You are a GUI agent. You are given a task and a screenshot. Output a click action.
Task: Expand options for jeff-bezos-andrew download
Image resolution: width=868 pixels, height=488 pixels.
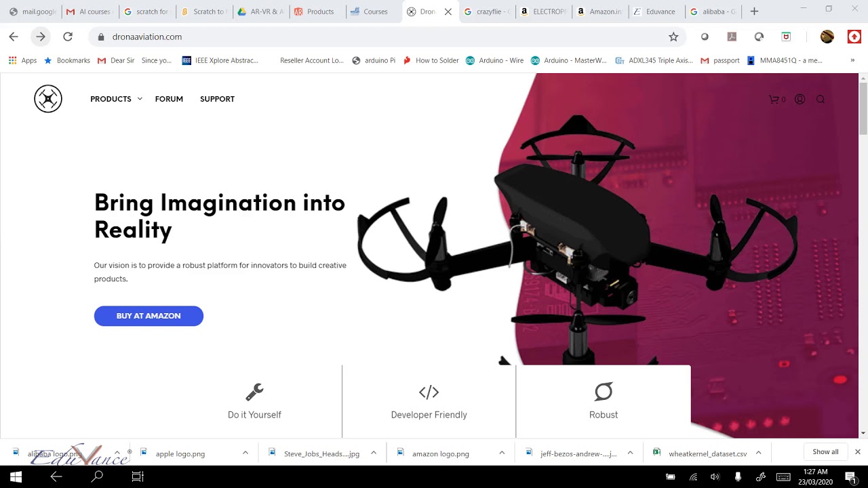(630, 453)
